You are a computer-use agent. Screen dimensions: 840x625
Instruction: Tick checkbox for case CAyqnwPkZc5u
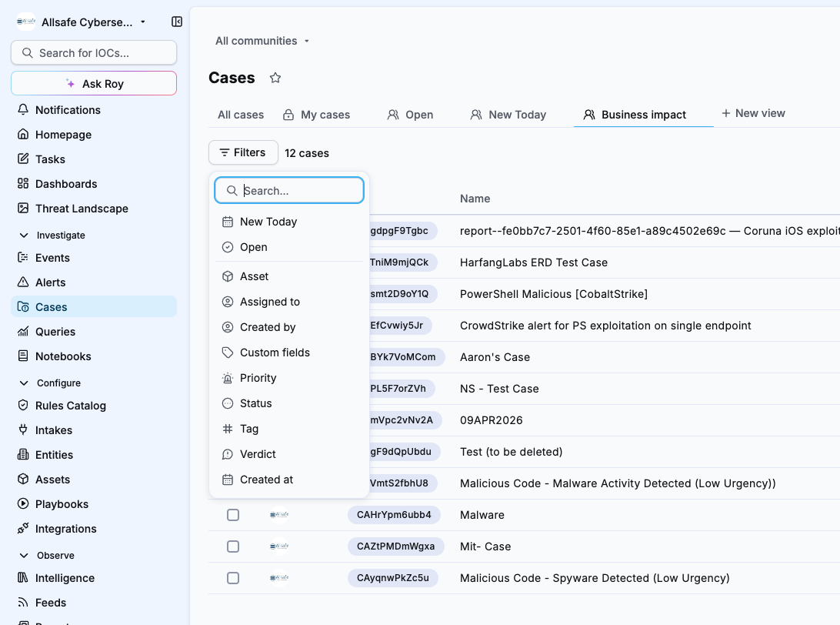233,578
